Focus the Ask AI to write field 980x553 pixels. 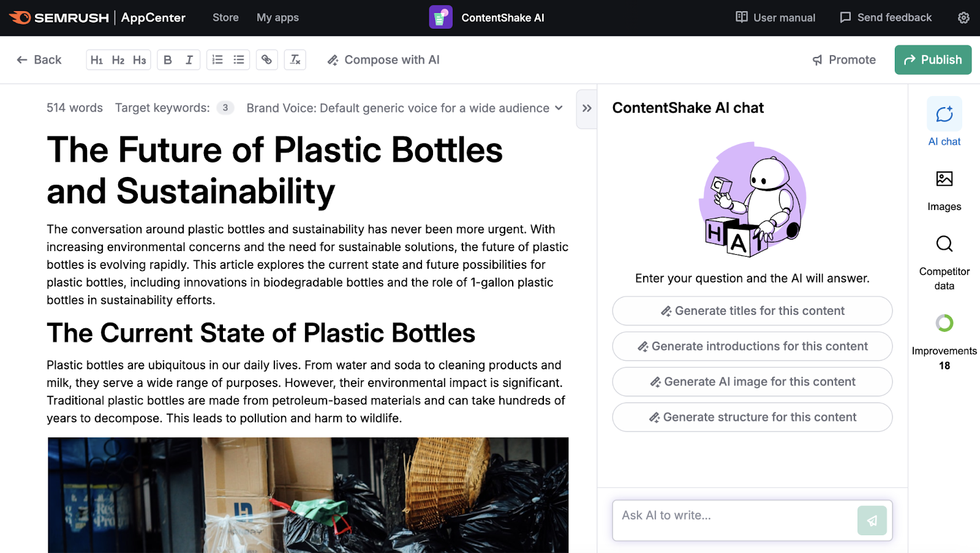point(735,520)
